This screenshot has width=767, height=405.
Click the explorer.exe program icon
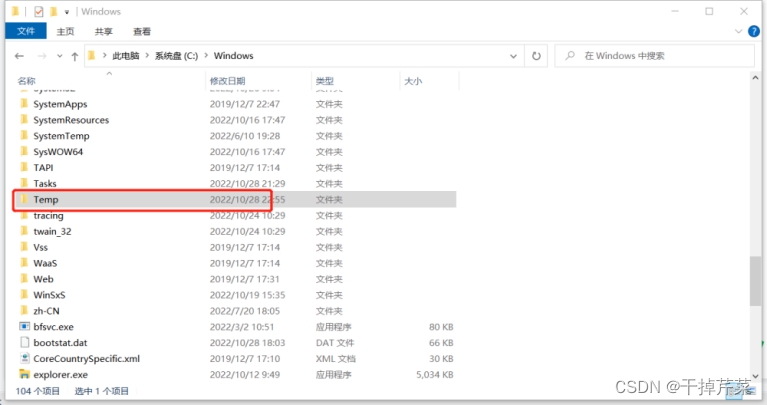pyautogui.click(x=24, y=374)
